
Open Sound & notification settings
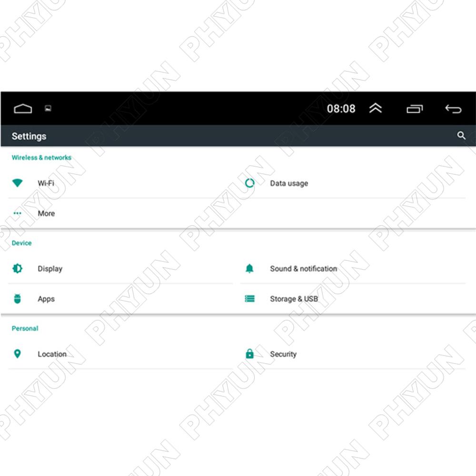coord(303,268)
